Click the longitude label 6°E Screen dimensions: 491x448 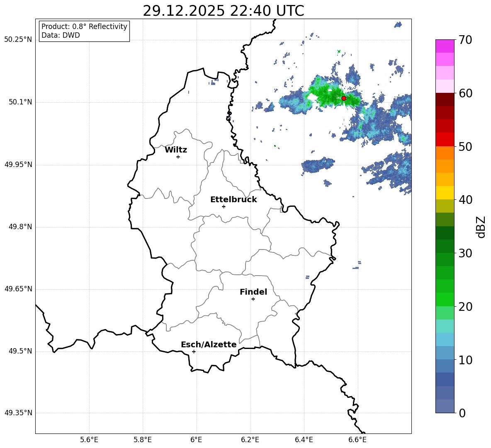[196, 440]
